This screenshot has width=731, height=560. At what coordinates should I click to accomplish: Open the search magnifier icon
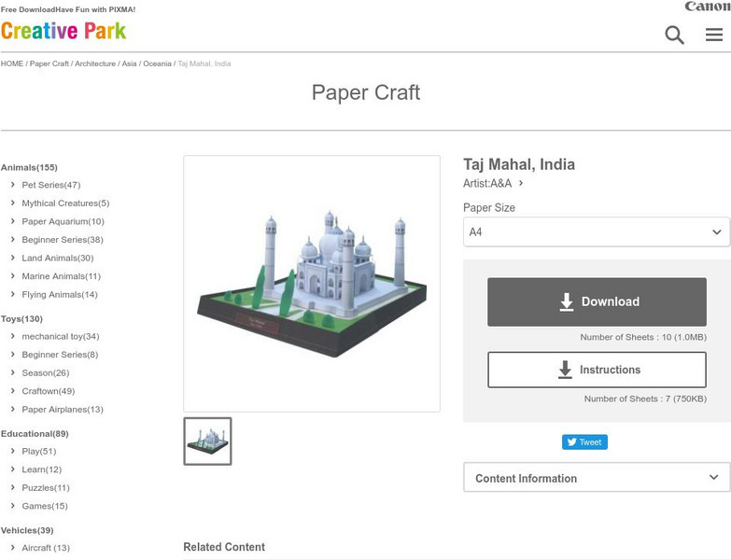coord(674,35)
